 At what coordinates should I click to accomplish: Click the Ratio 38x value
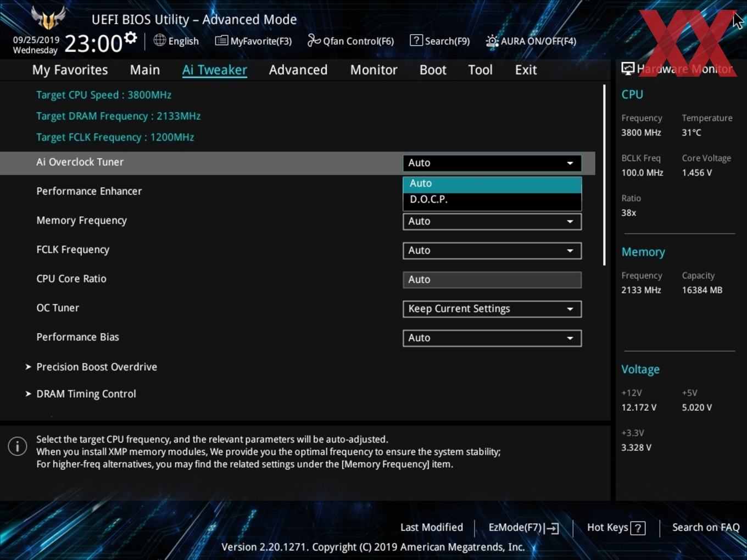click(628, 212)
